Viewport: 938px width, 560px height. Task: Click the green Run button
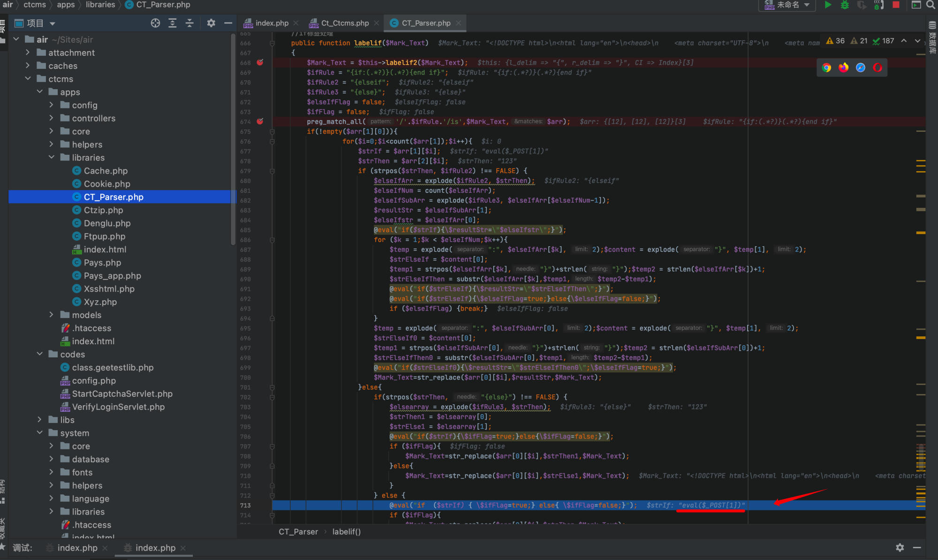click(x=828, y=5)
